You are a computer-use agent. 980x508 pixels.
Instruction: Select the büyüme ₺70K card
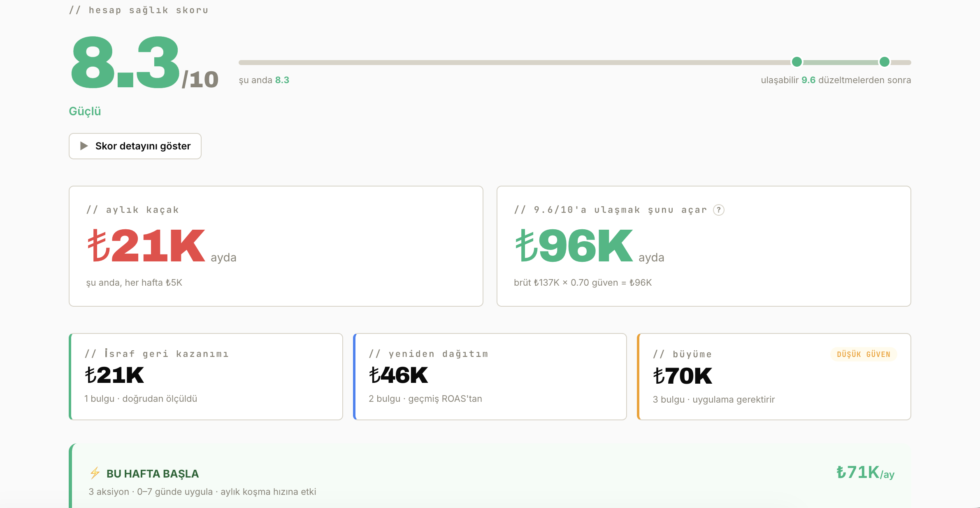[x=774, y=377]
